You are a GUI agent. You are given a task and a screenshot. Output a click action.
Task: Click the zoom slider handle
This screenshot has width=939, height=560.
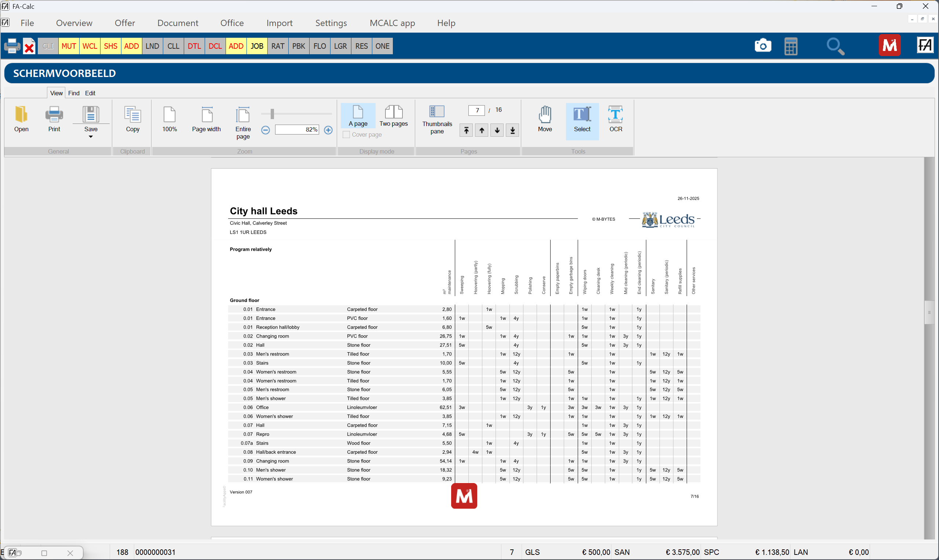272,114
